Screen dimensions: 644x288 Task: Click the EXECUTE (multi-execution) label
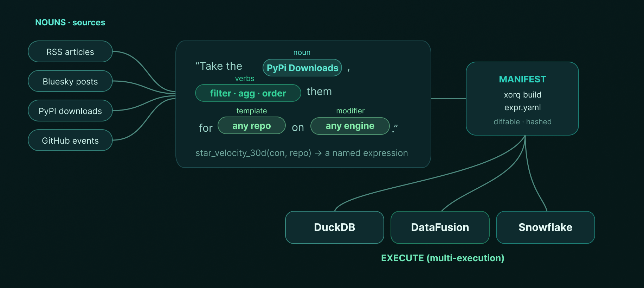coord(443,258)
